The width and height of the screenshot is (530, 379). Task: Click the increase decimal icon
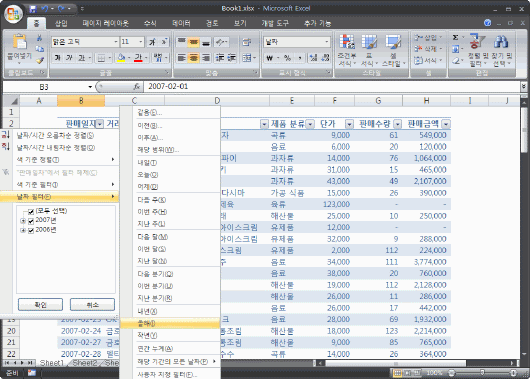313,58
